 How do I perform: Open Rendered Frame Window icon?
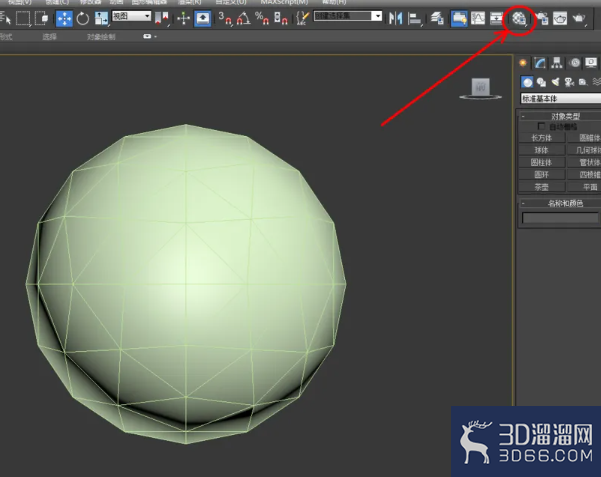tap(560, 18)
